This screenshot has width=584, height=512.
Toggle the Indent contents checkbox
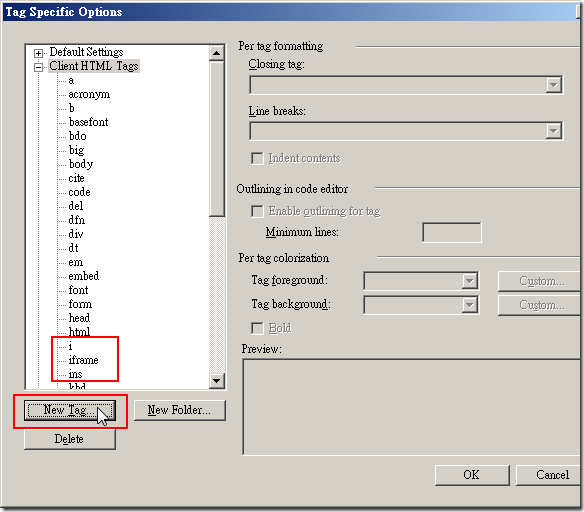[257, 158]
